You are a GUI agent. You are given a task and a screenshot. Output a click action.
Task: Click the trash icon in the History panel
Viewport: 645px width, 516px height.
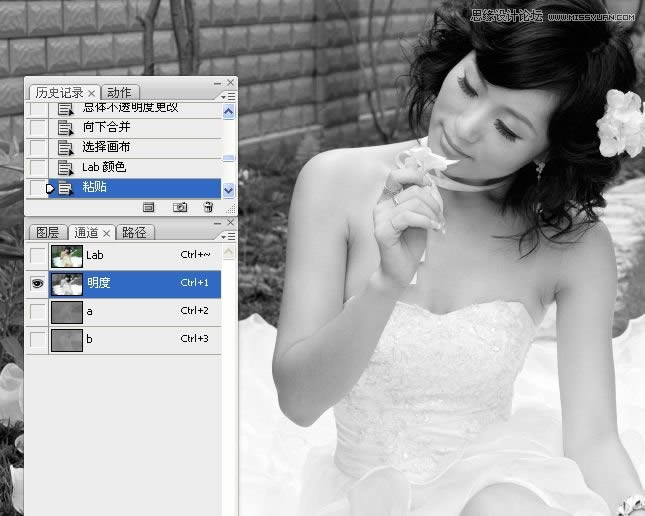pyautogui.click(x=208, y=207)
